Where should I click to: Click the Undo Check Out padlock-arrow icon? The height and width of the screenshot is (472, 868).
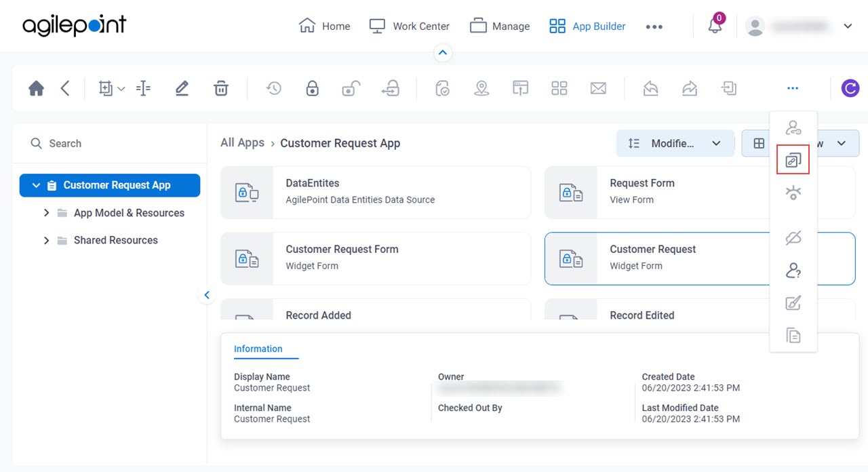[391, 88]
